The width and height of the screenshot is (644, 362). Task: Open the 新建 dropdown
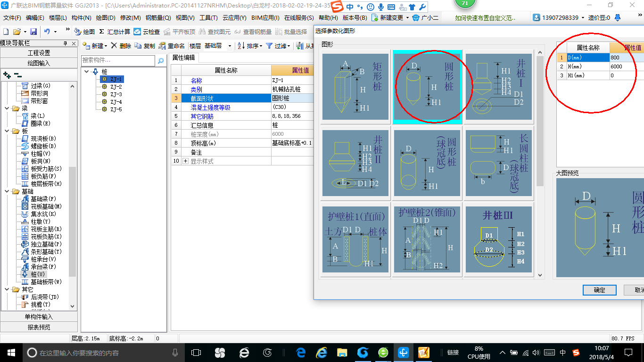pos(95,46)
